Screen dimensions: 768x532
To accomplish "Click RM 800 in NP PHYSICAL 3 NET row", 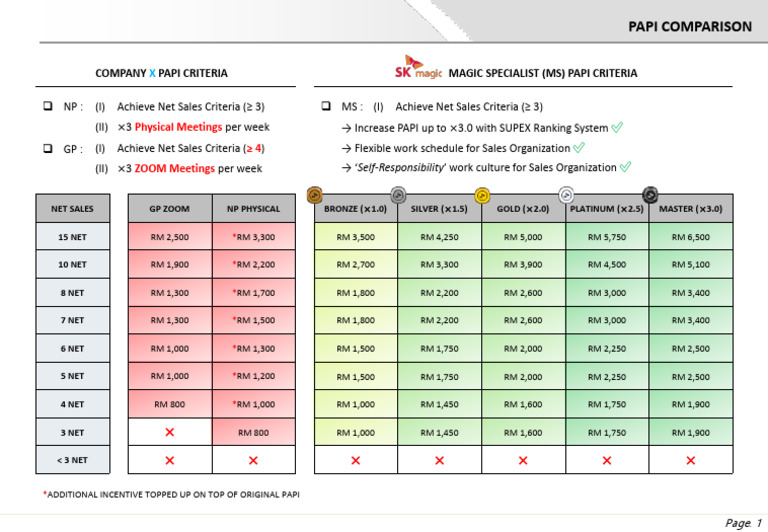I will pos(254,433).
